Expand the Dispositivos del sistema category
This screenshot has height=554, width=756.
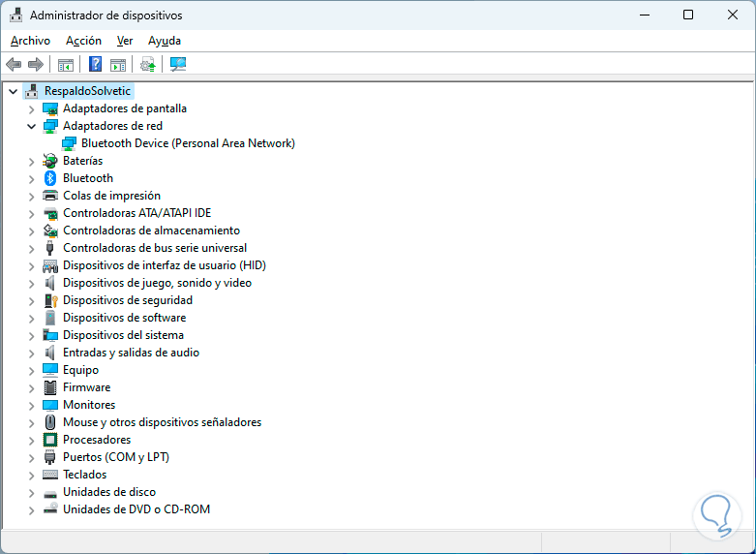tap(31, 336)
